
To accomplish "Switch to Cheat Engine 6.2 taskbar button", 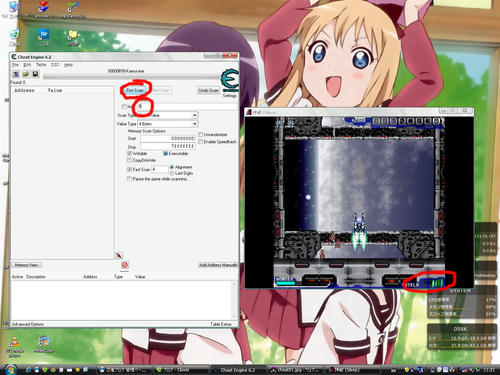I will pos(238,370).
